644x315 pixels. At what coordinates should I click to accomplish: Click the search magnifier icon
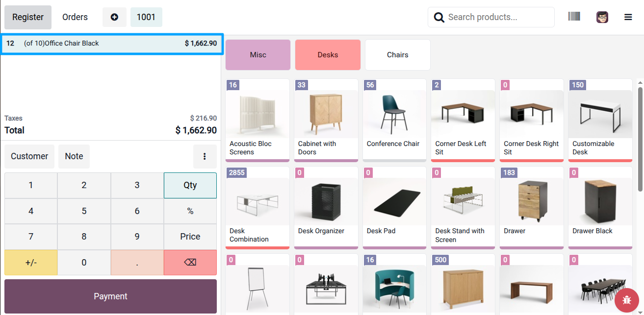tap(438, 17)
